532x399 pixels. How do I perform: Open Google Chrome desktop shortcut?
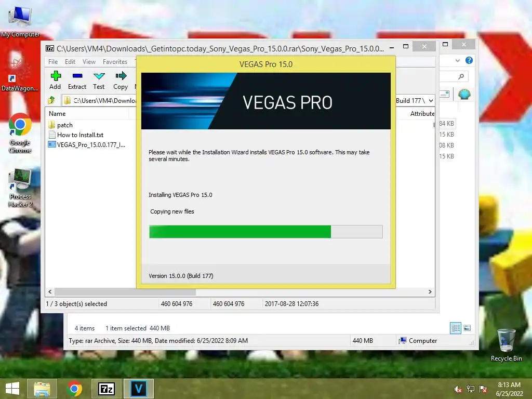[20, 132]
